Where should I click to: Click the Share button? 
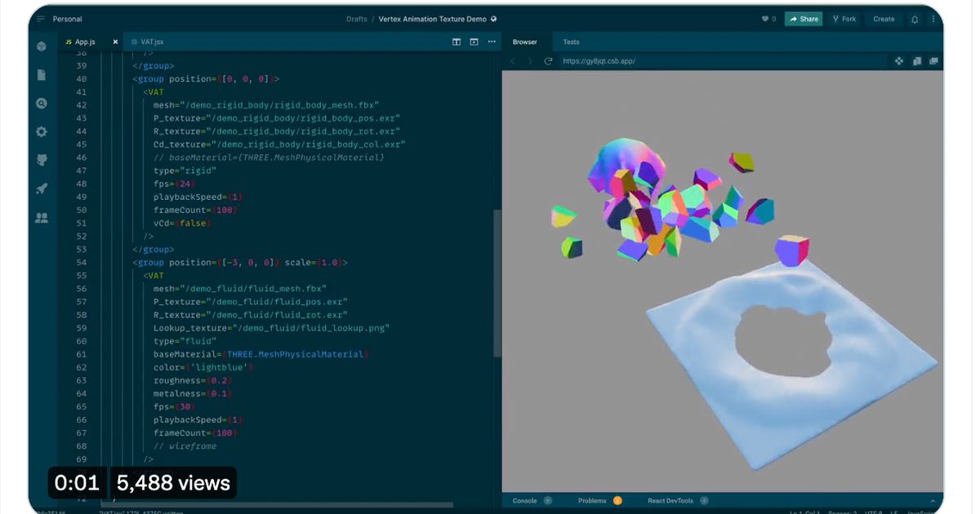tap(803, 18)
